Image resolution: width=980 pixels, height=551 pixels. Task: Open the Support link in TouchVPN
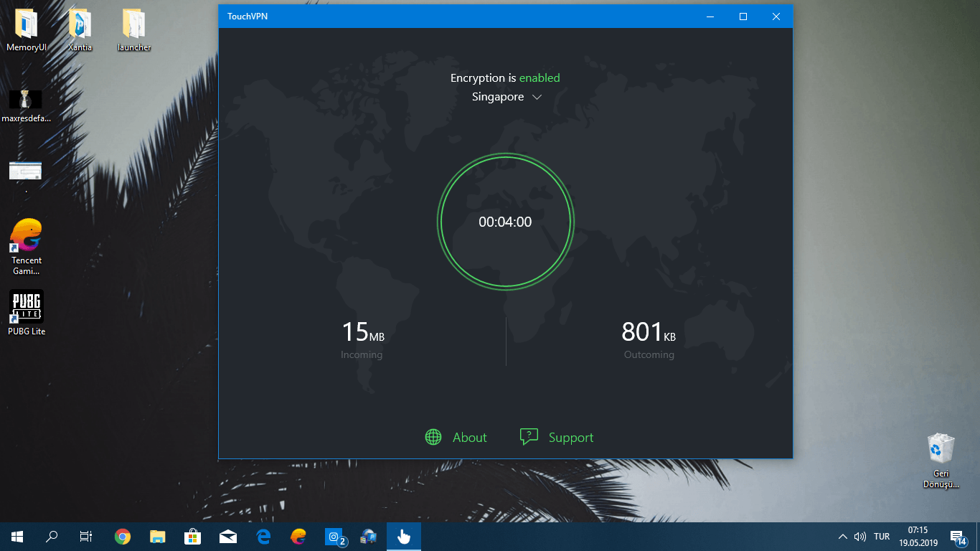pyautogui.click(x=571, y=438)
